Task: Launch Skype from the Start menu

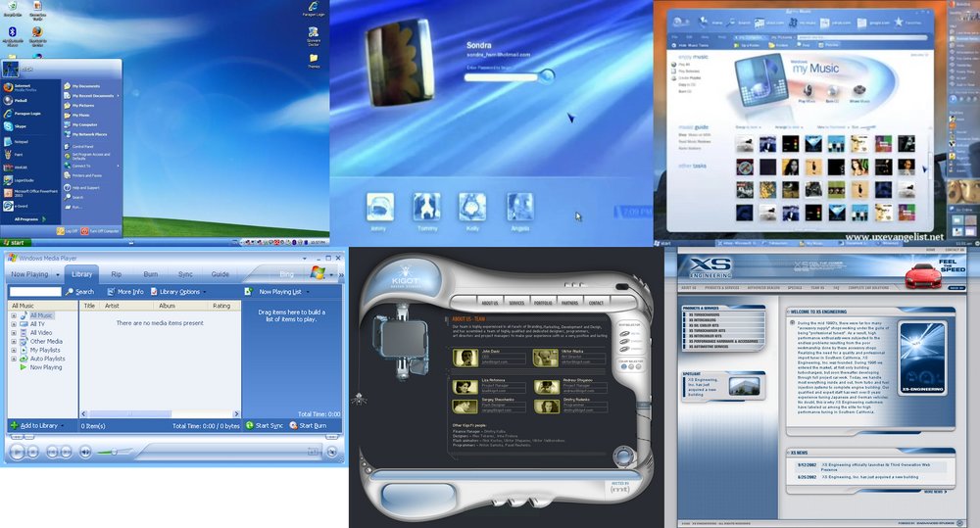Action: 16,126
